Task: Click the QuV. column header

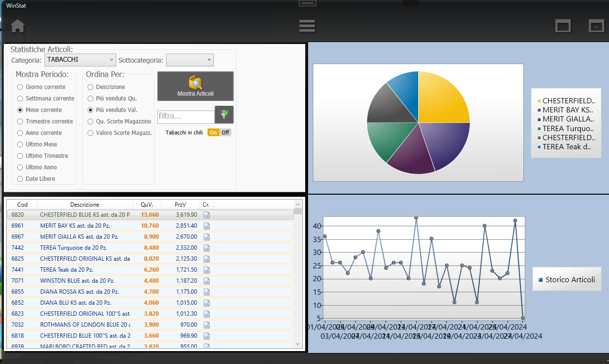Action: (147, 205)
